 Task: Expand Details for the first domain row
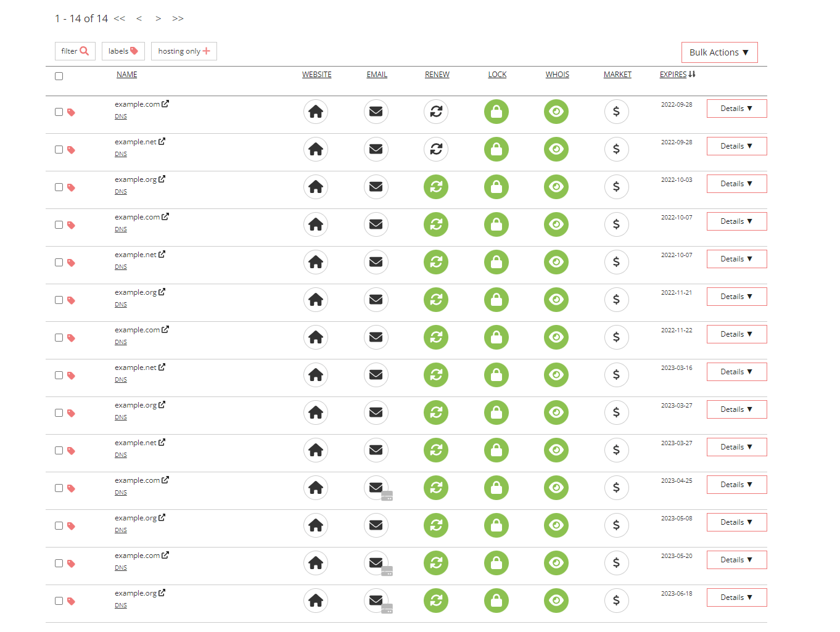point(736,108)
